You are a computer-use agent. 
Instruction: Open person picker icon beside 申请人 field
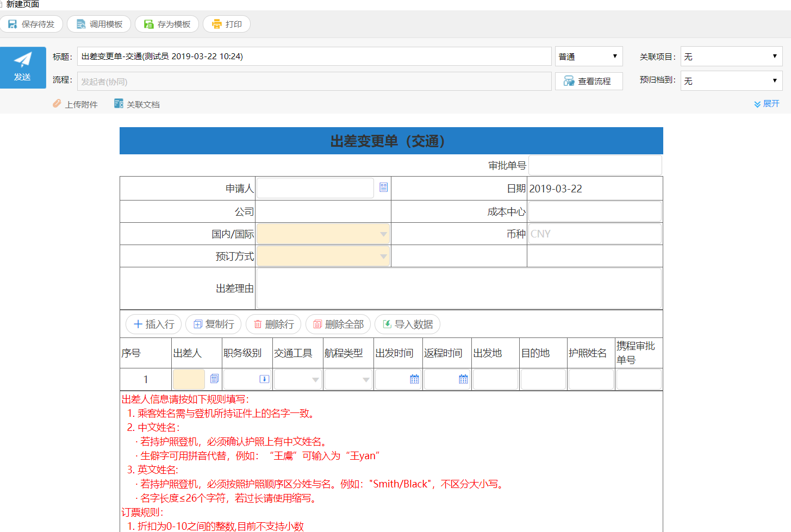point(383,187)
